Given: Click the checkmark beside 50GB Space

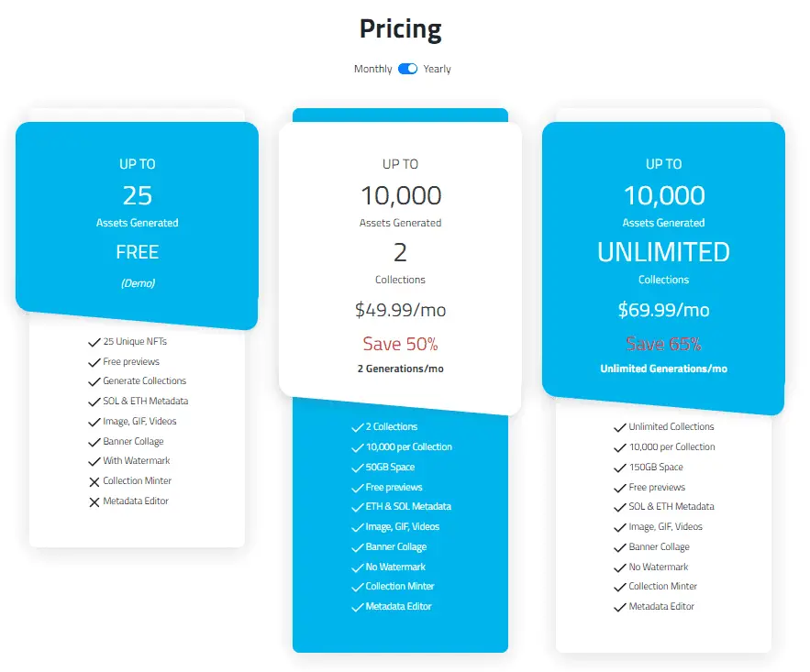Looking at the screenshot, I should [x=357, y=468].
